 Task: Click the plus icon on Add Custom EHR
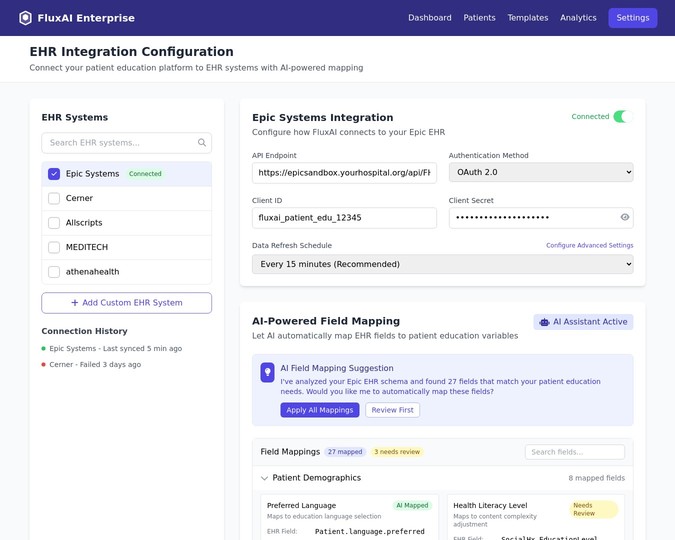tap(74, 303)
